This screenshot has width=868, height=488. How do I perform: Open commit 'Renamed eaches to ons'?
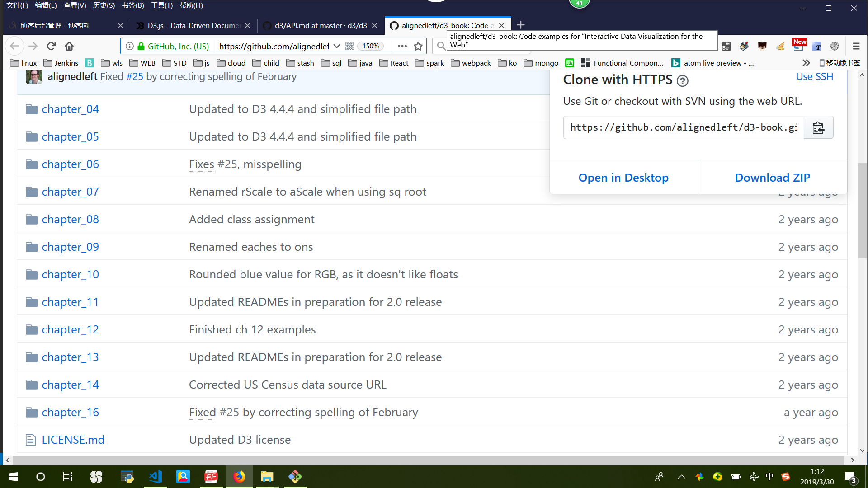click(251, 247)
